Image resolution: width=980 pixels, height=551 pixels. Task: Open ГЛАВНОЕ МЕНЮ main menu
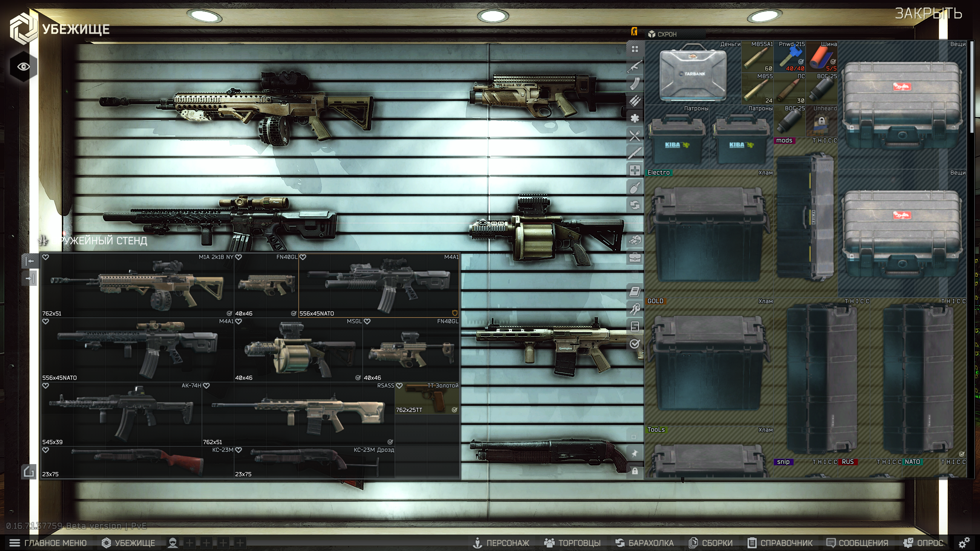(48, 543)
